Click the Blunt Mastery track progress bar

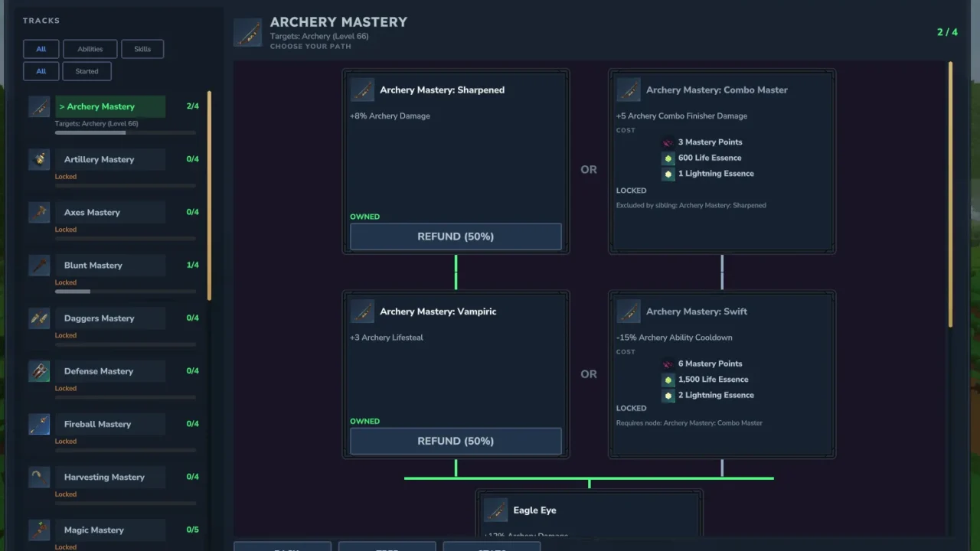[126, 292]
